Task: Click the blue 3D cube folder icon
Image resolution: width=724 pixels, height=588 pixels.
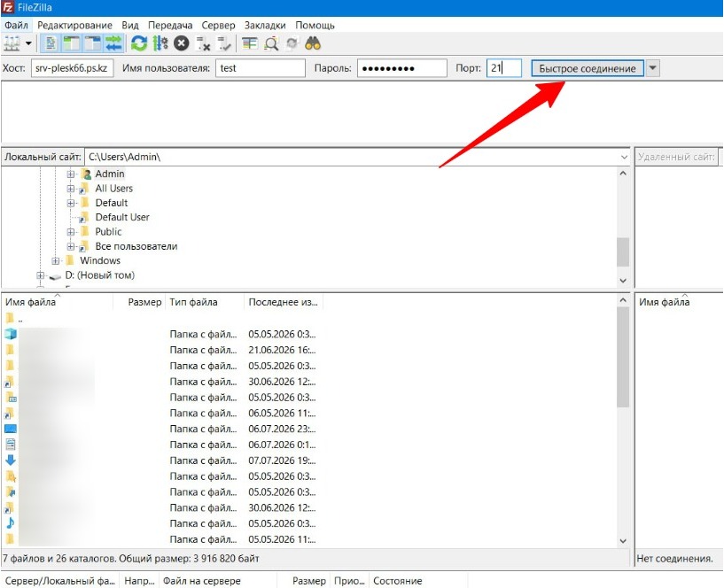Action: 10,334
